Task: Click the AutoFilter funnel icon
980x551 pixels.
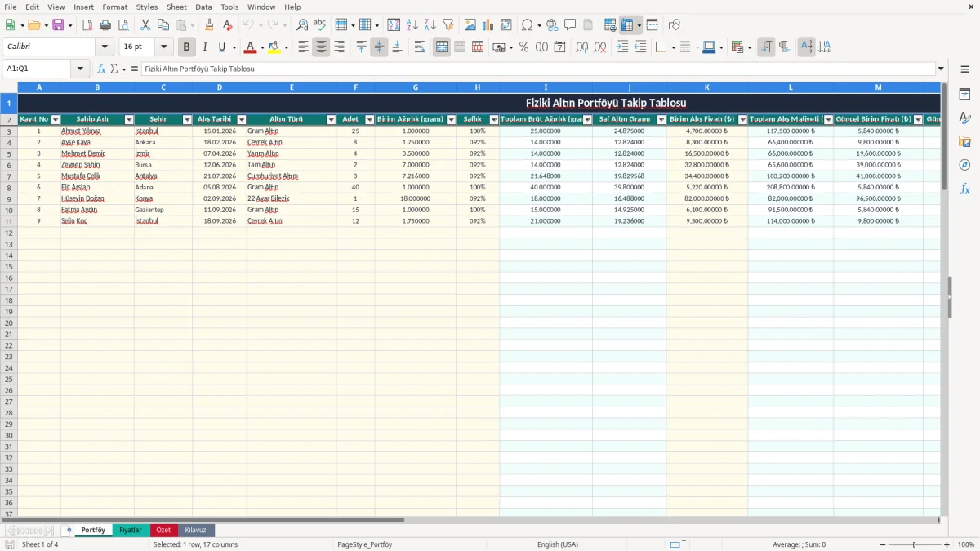Action: click(x=448, y=25)
